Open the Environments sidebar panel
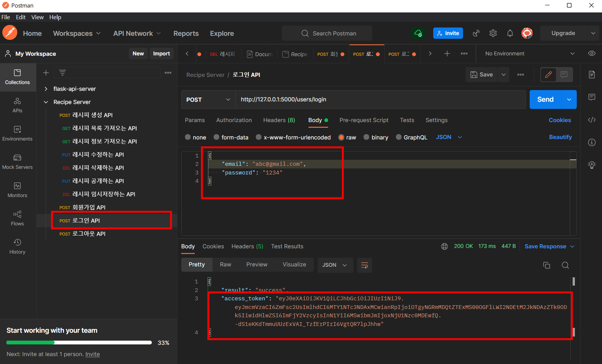Viewport: 602px width, 364px height. pos(17,133)
